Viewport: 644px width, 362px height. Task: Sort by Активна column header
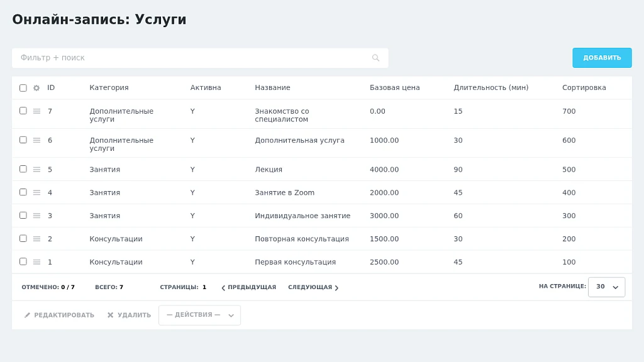pyautogui.click(x=206, y=87)
